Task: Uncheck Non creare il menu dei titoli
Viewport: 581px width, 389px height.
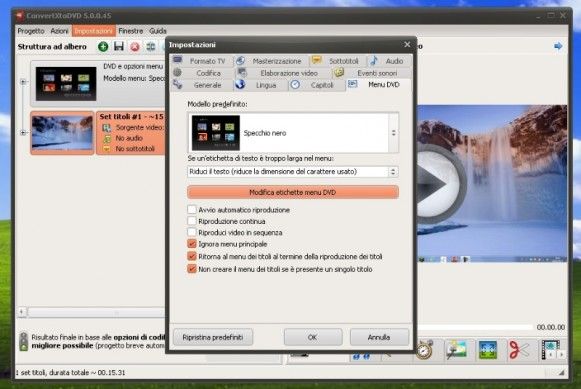Action: pyautogui.click(x=192, y=269)
